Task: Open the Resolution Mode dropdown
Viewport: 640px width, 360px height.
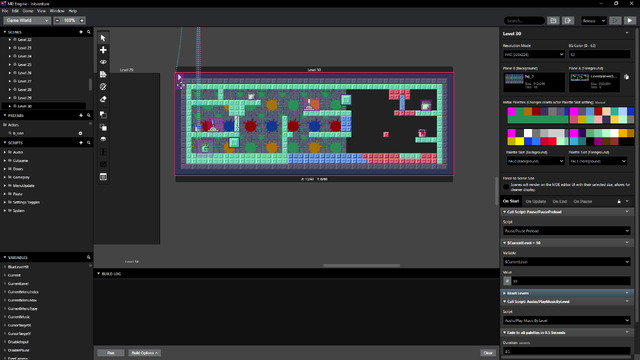Action: click(534, 54)
